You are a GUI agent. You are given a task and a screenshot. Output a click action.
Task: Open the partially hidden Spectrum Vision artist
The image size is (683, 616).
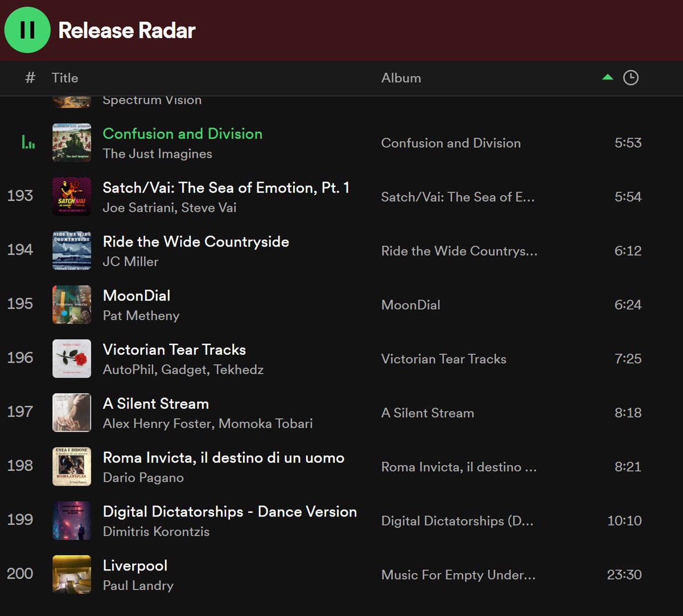(152, 100)
